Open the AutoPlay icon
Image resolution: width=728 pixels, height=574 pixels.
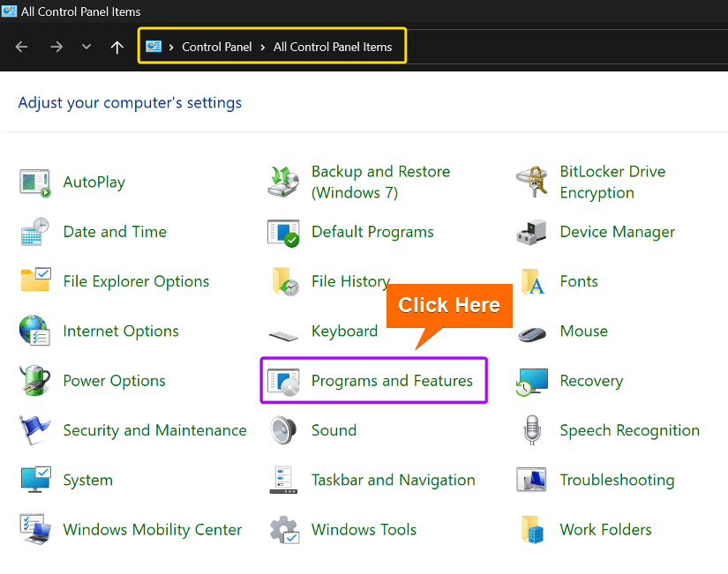tap(34, 183)
